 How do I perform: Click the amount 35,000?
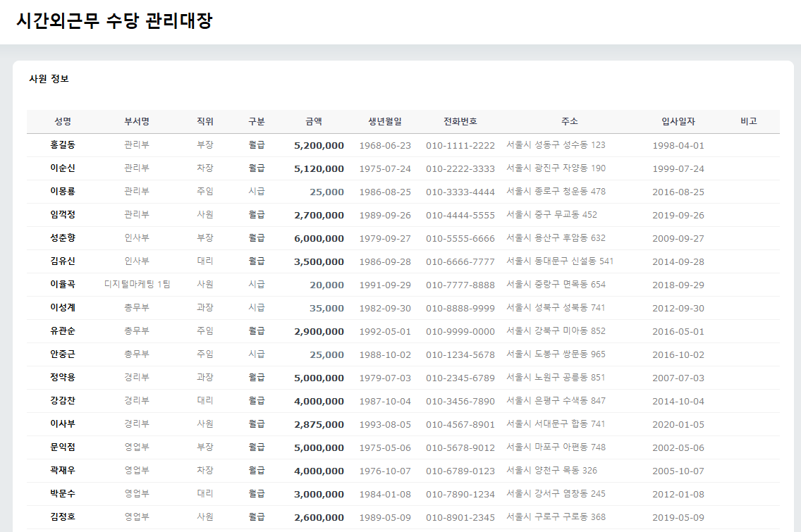pos(327,308)
